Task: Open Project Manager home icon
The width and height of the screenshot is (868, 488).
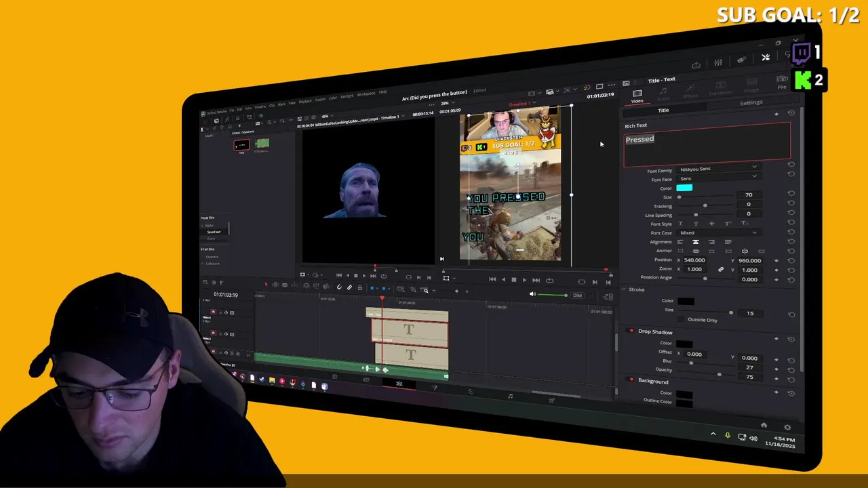Action: (764, 425)
